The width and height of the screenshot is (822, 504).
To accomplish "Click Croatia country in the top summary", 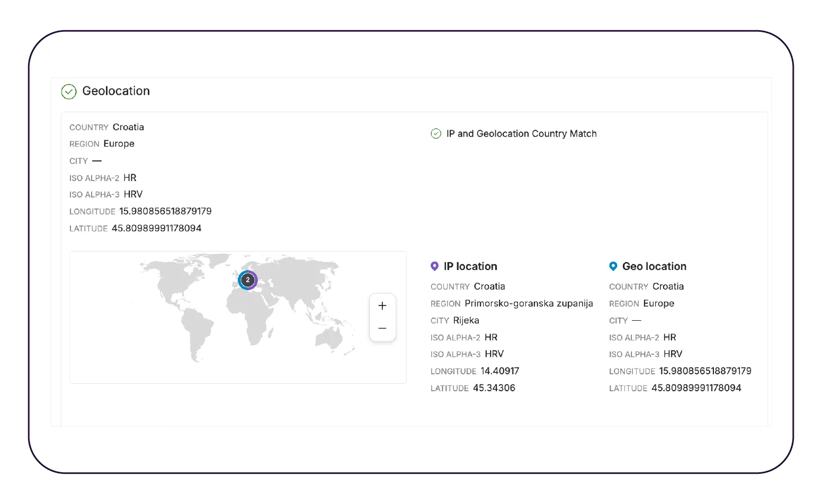I will coord(128,127).
